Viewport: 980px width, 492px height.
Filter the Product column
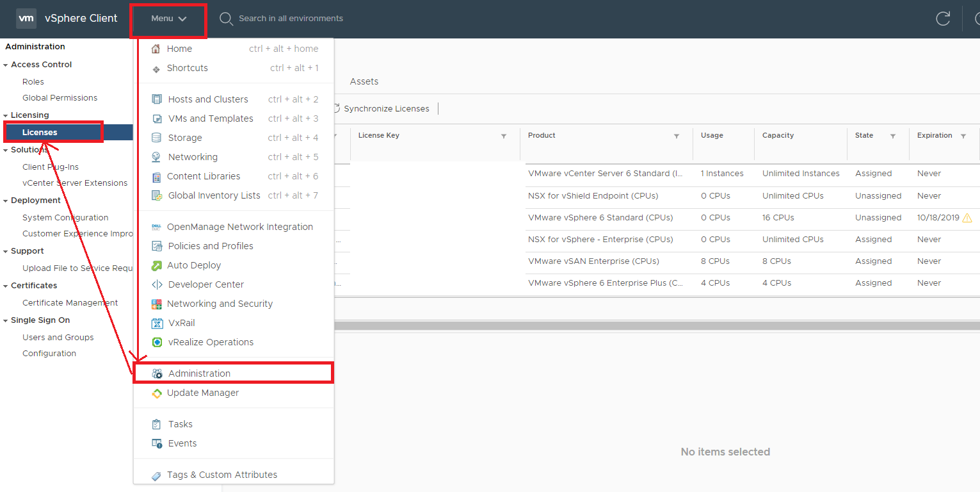click(677, 136)
